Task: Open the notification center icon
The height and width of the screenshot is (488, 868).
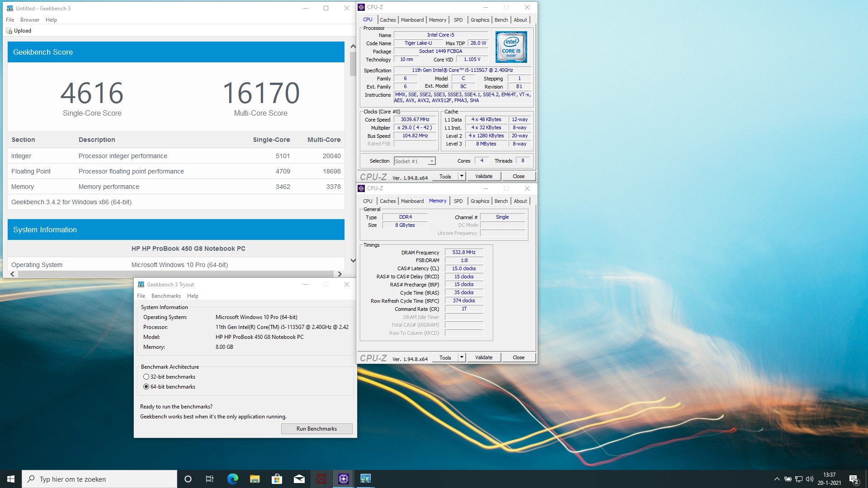Action: (854, 479)
